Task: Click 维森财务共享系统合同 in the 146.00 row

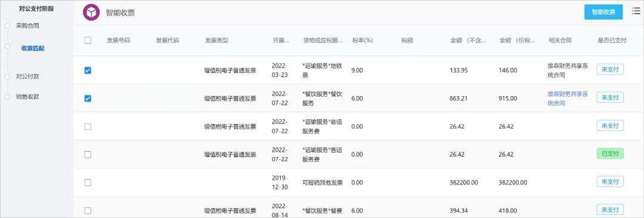Action: [568, 70]
